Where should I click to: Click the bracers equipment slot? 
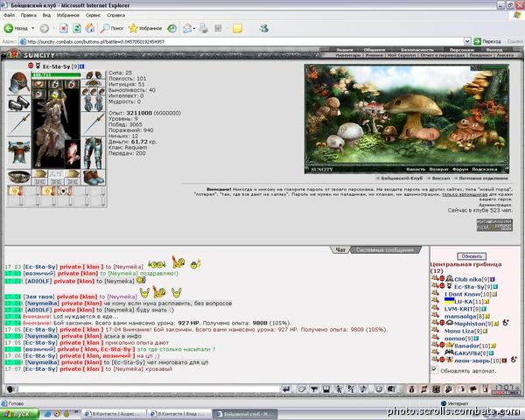pos(18,104)
